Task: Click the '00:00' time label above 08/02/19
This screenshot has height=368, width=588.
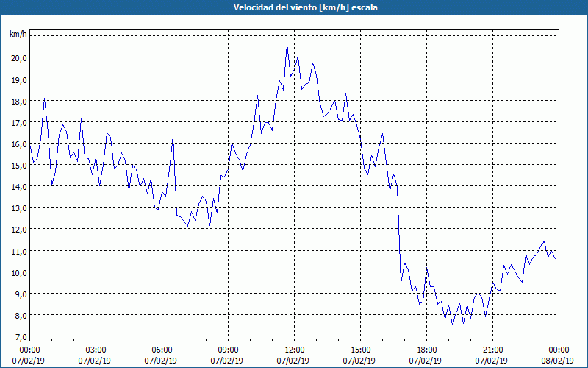Action: tap(559, 350)
